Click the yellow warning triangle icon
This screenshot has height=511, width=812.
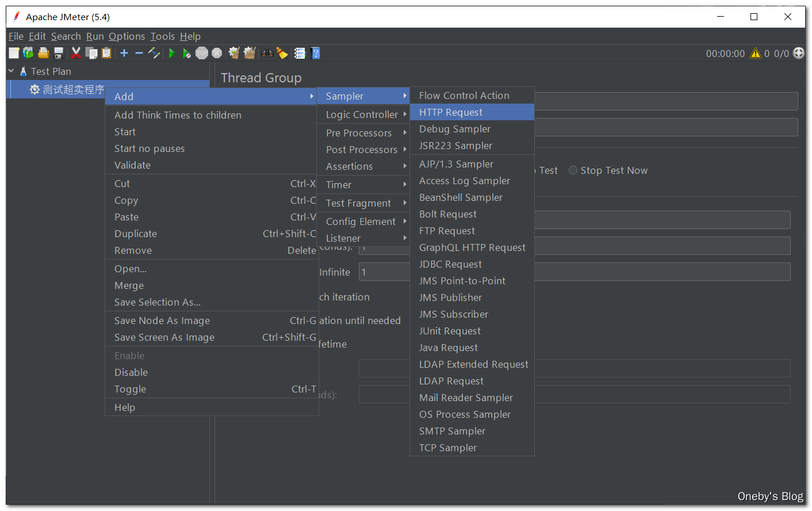756,53
